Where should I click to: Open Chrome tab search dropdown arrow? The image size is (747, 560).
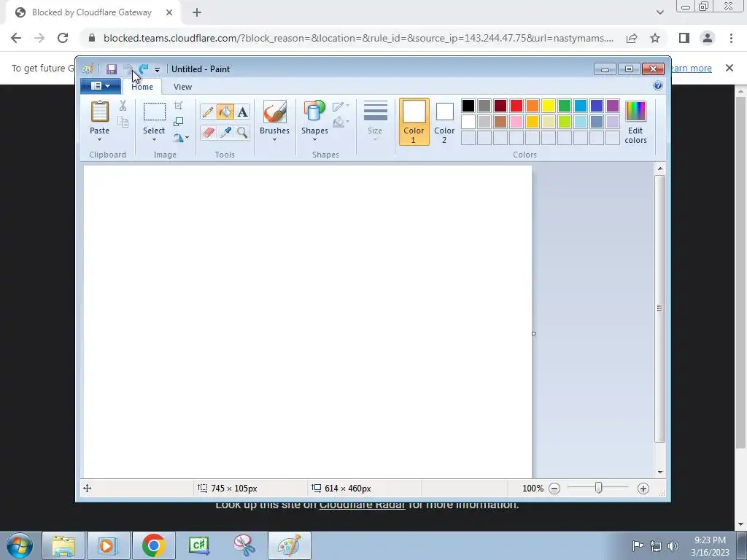[x=659, y=12]
